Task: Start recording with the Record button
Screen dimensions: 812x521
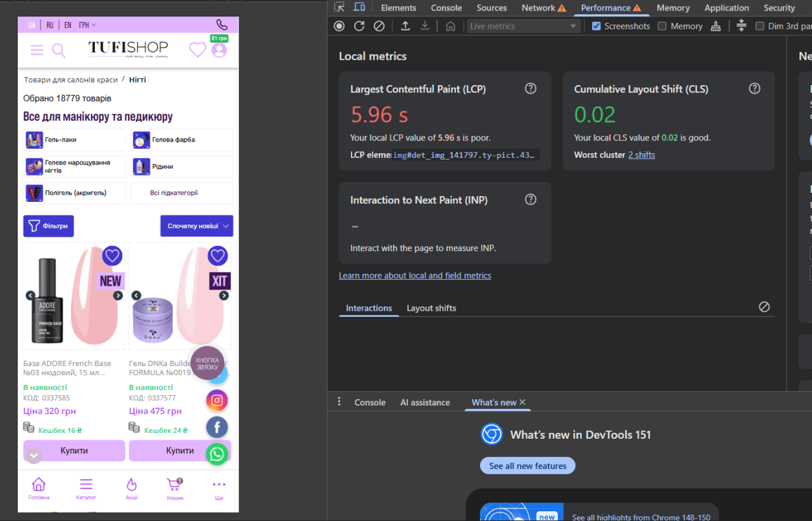Action: click(x=339, y=26)
